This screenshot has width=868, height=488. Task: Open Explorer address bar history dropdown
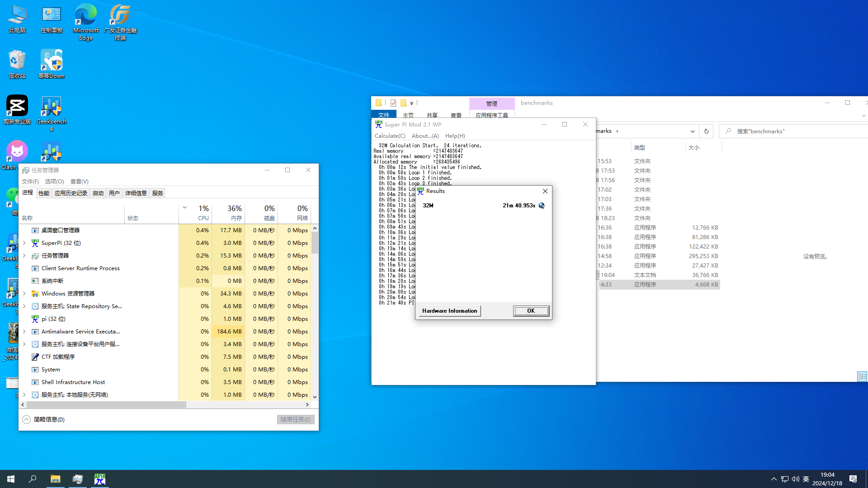coord(692,131)
